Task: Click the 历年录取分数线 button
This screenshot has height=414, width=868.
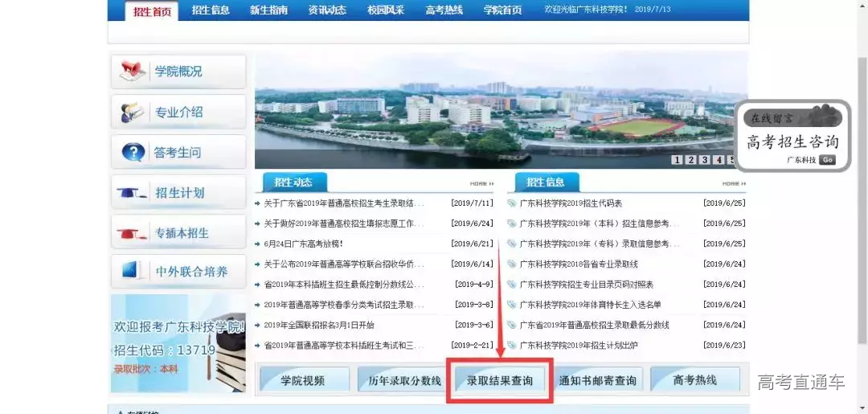Action: pos(405,380)
